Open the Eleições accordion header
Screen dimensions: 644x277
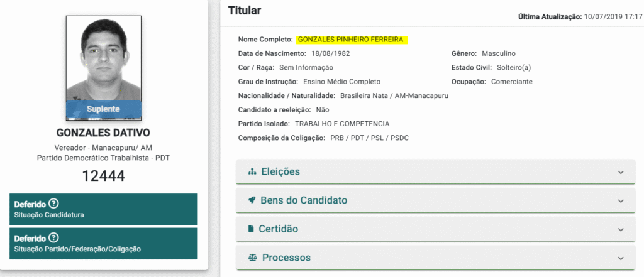point(280,172)
